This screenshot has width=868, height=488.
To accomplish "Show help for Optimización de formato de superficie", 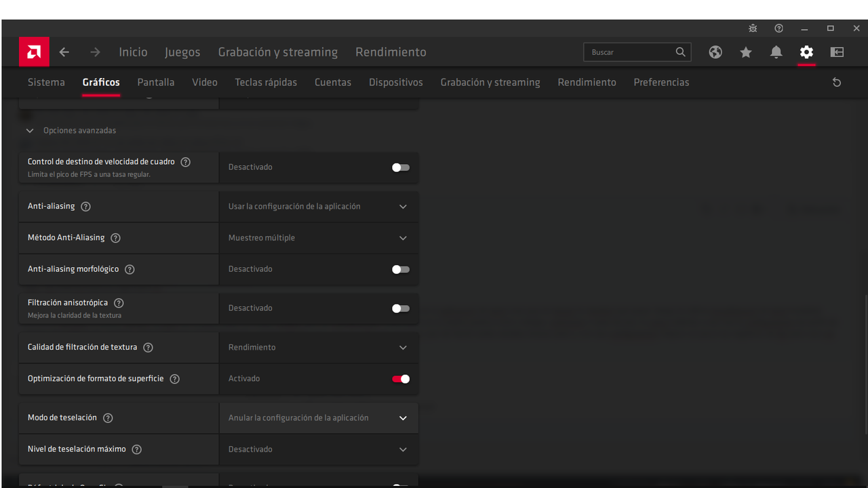I will point(174,379).
